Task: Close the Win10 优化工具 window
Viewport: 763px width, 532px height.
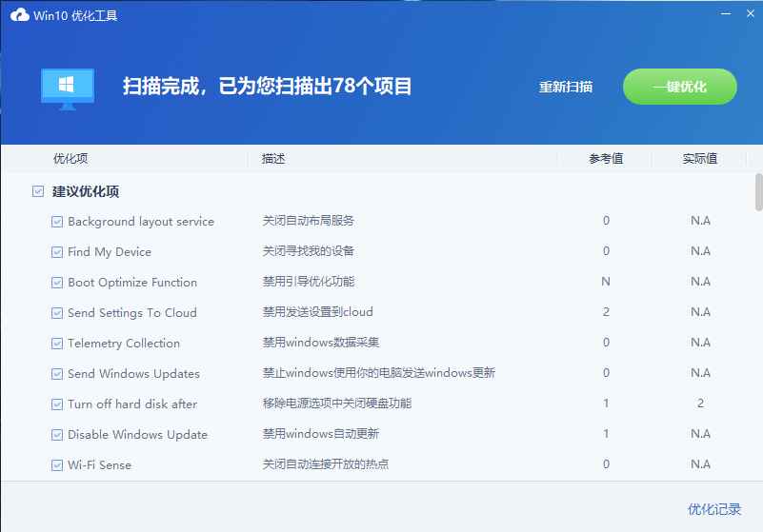Action: tap(751, 13)
